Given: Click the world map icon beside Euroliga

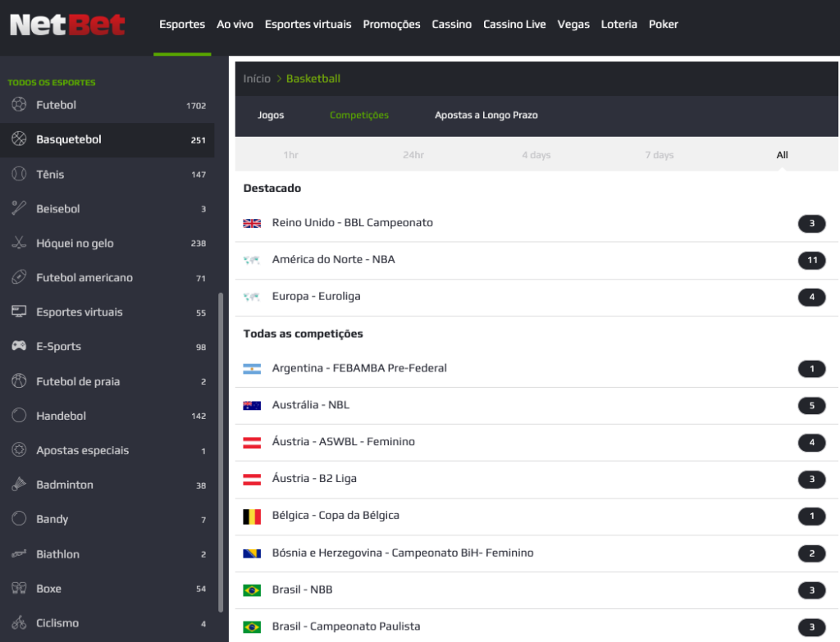Looking at the screenshot, I should pyautogui.click(x=252, y=297).
